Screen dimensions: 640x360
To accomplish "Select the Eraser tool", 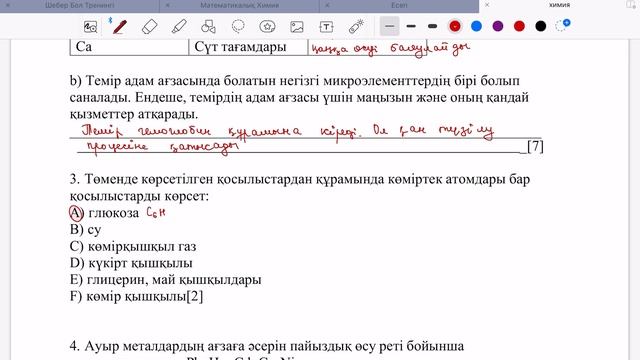I will click(149, 27).
